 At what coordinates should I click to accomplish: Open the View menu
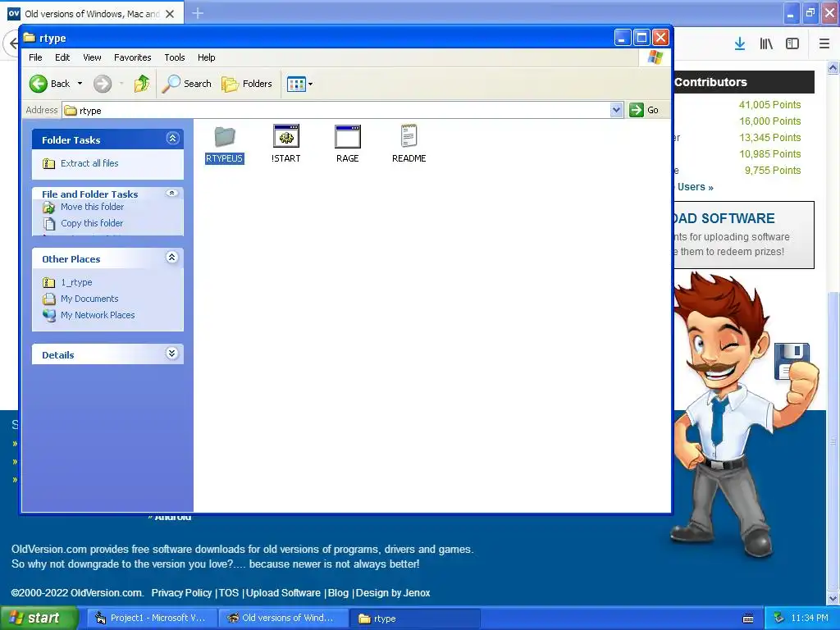point(92,57)
